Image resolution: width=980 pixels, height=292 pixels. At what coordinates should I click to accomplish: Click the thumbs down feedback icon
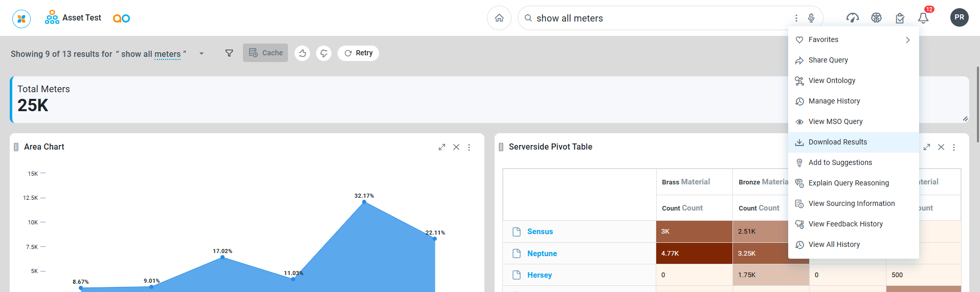point(324,53)
